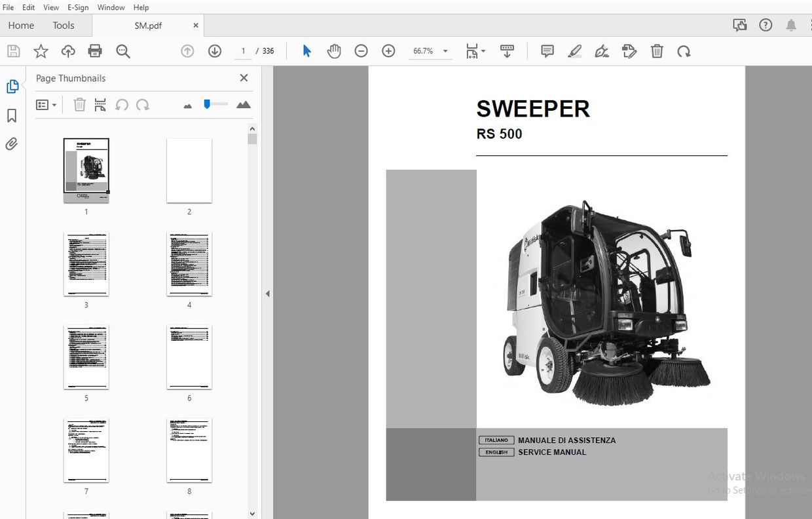This screenshot has width=812, height=519.
Task: Open Acrobat help with question mark
Action: click(766, 24)
